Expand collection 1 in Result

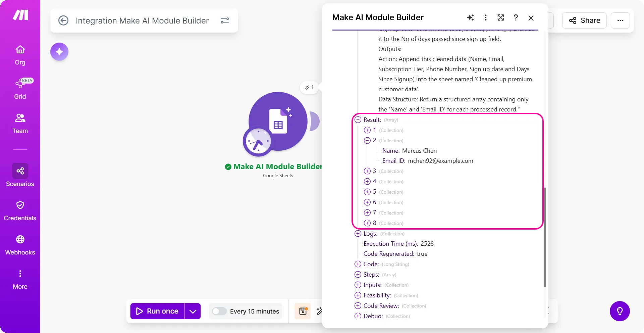coord(367,130)
